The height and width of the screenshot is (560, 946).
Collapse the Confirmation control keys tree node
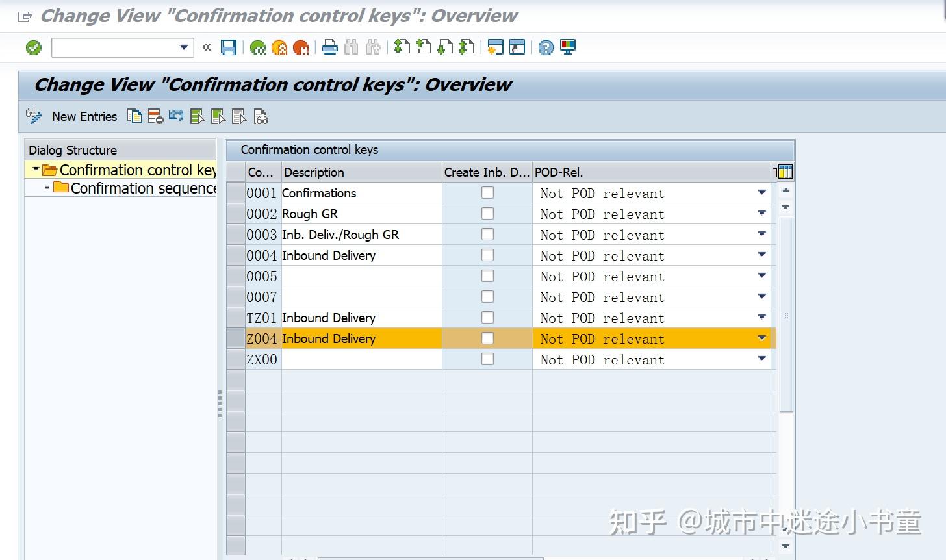coord(37,170)
